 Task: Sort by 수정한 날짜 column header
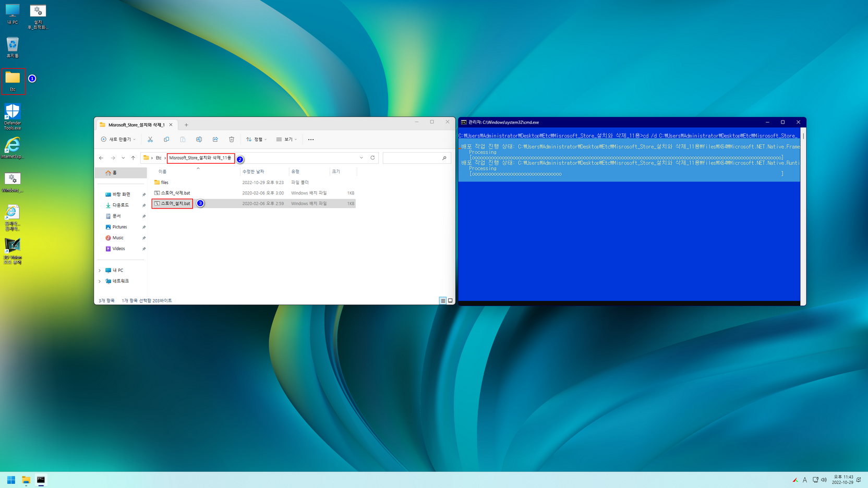[x=264, y=172]
